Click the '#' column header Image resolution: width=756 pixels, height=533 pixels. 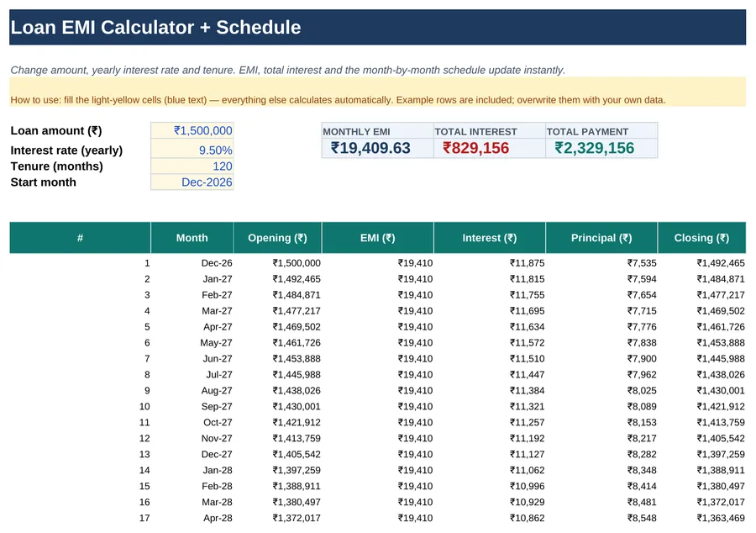80,238
